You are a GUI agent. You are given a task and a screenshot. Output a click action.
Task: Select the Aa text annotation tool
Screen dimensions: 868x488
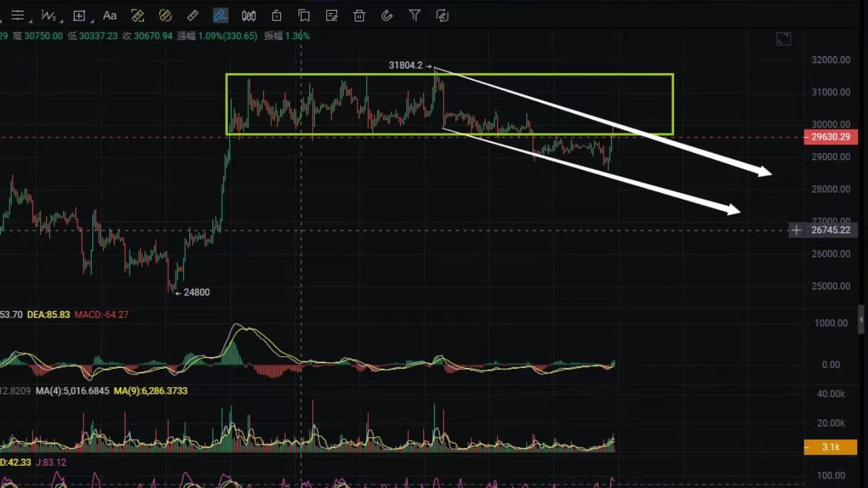pos(109,15)
